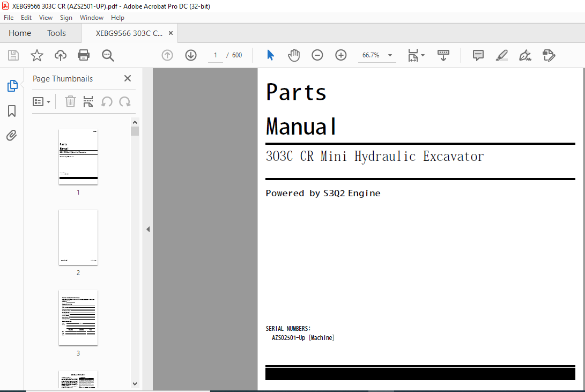Viewport: 585px width, 392px height.
Task: Print the document with printer icon
Action: (x=84, y=55)
